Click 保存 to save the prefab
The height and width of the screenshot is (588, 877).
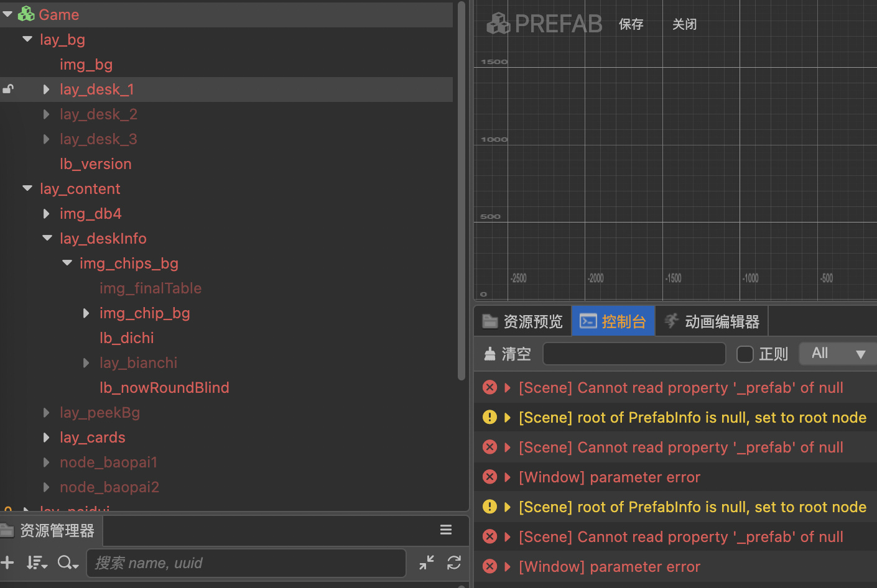tap(631, 24)
